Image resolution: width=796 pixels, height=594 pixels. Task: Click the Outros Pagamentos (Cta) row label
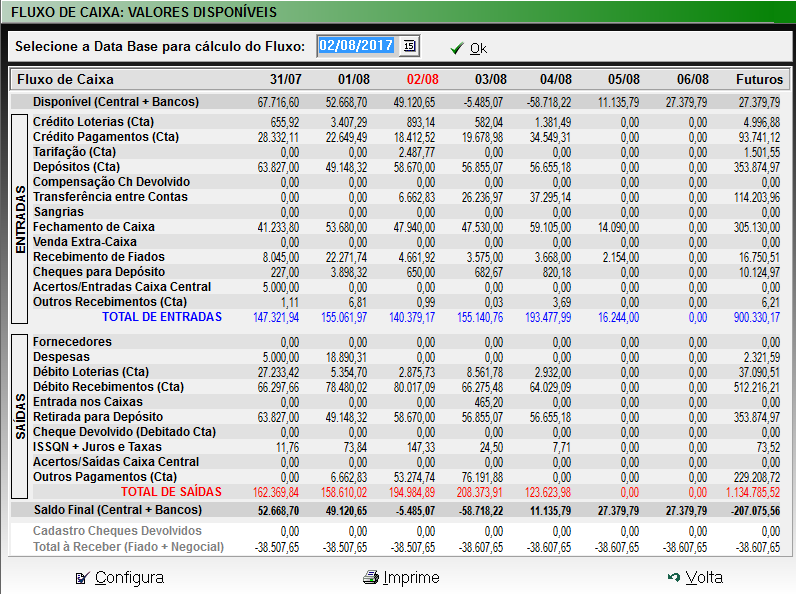[x=105, y=477]
